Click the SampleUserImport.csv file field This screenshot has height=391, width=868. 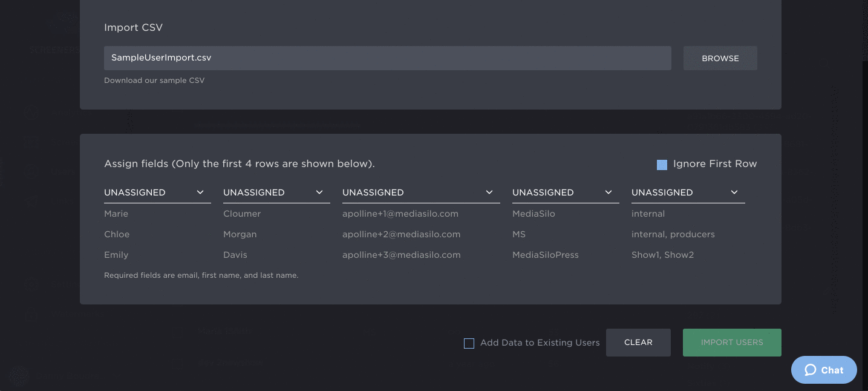click(x=387, y=58)
